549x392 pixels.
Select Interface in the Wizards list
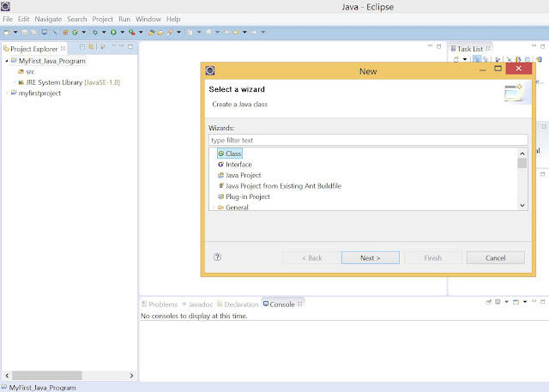235,165
